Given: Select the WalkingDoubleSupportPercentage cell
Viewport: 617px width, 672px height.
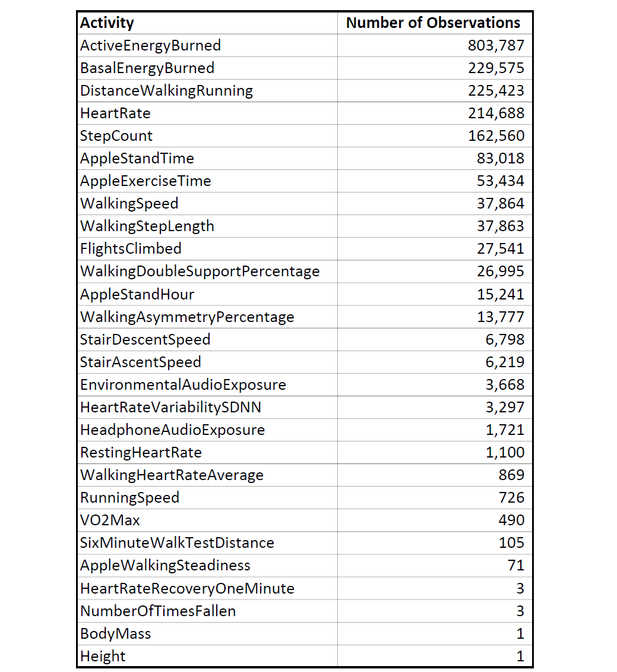Looking at the screenshot, I should click(x=207, y=272).
